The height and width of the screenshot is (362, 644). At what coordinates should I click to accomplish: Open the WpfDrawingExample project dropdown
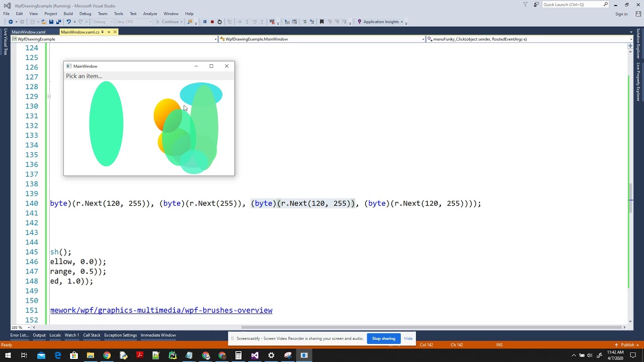point(114,39)
